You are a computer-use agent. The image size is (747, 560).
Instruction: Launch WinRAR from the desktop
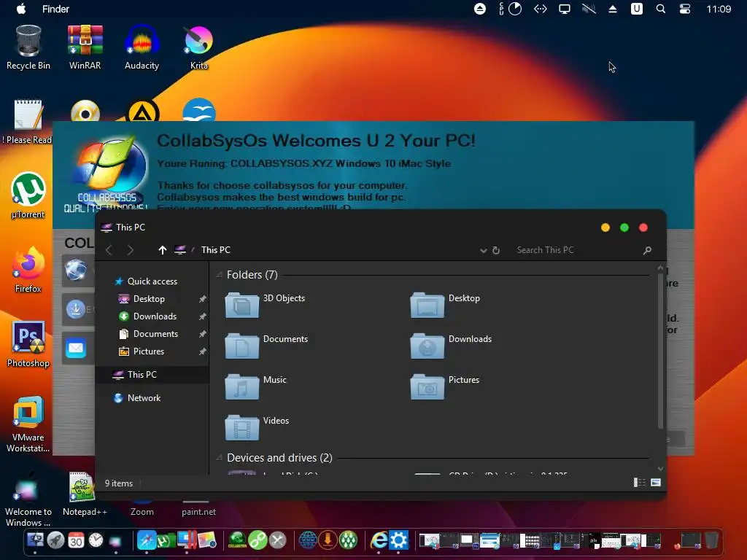85,47
